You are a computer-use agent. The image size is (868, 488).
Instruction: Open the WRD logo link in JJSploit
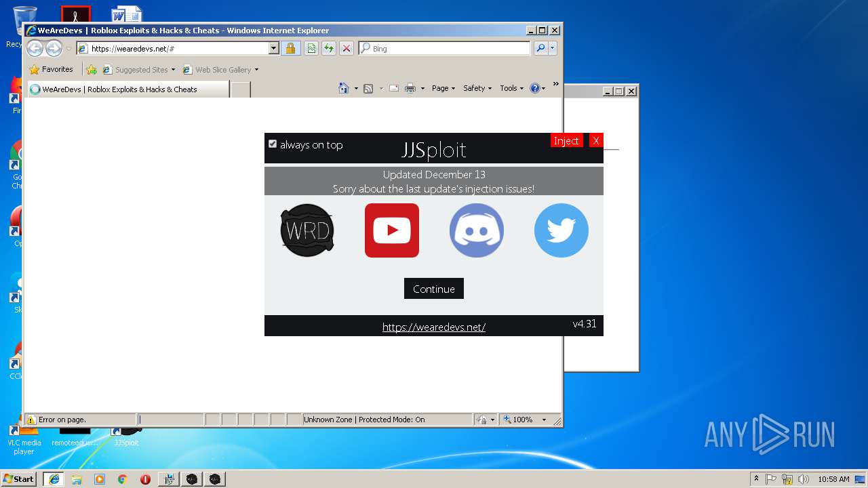307,230
